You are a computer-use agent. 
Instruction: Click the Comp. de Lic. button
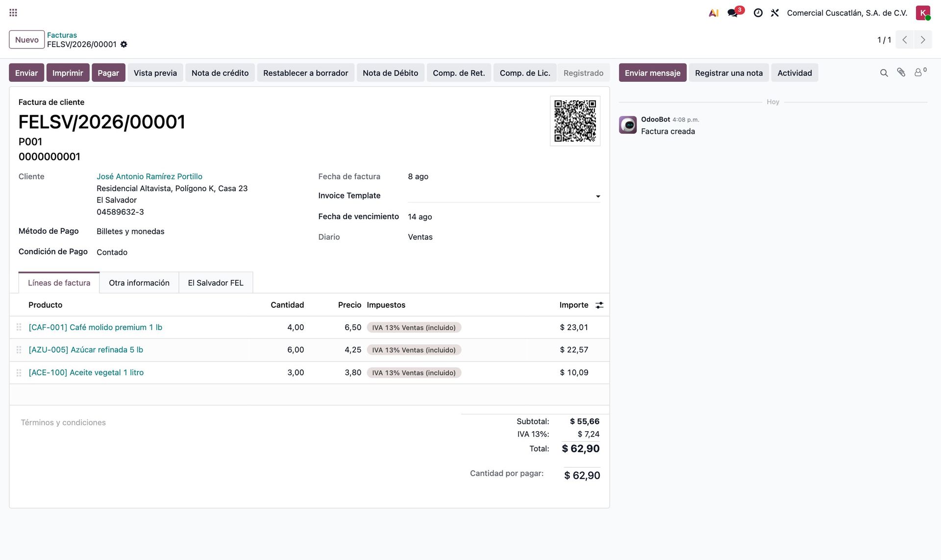click(x=525, y=73)
